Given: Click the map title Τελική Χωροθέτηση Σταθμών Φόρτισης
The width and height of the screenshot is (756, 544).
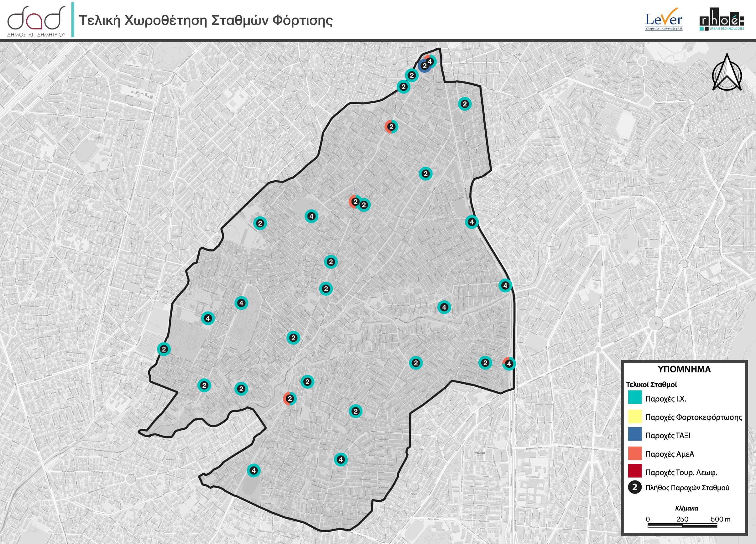Looking at the screenshot, I should point(206,21).
